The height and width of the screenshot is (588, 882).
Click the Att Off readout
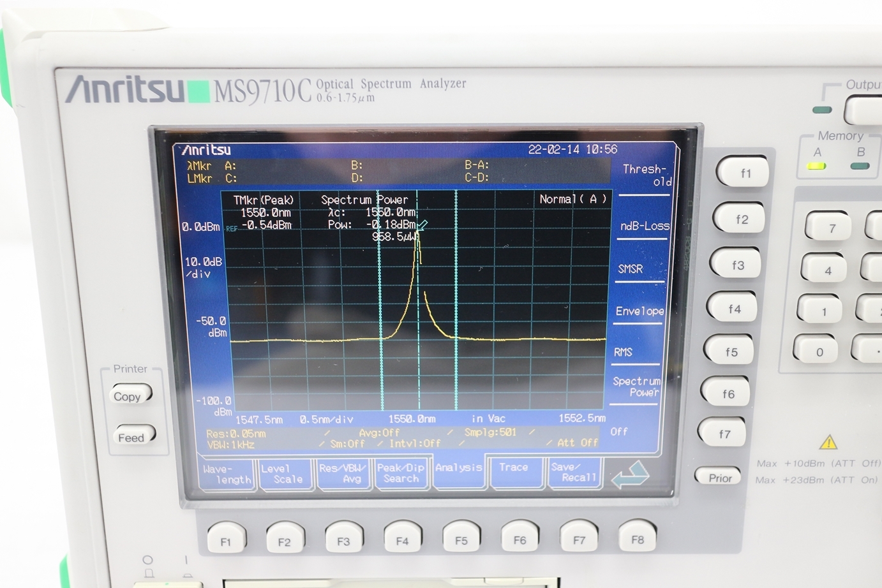(x=578, y=442)
